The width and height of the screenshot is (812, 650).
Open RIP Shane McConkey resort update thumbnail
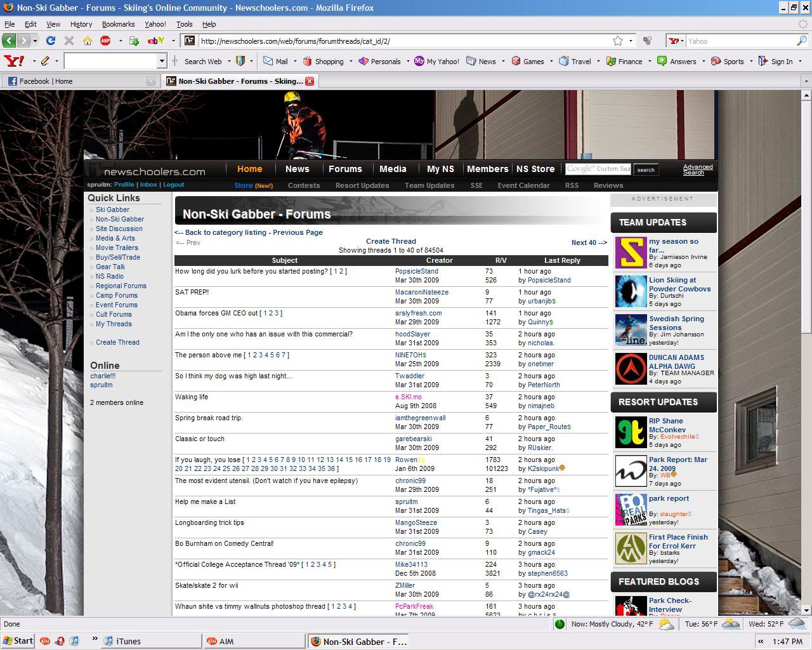coord(631,432)
